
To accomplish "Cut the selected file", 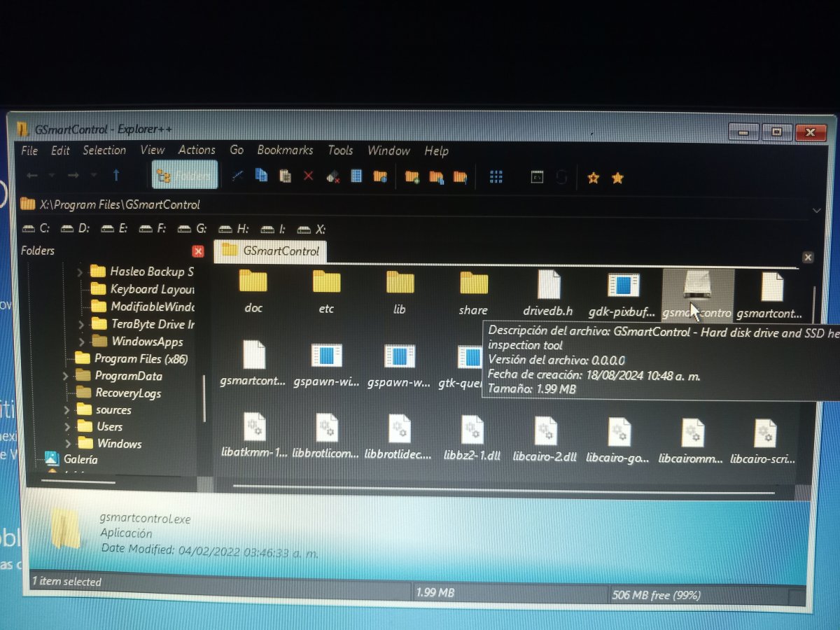I will pos(238,176).
